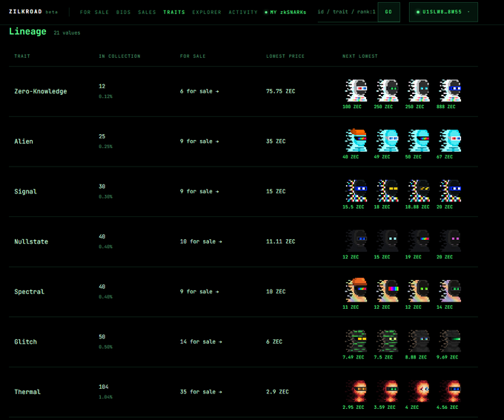This screenshot has height=420, width=504.
Task: Go to the EXPLORER tab
Action: point(207,12)
